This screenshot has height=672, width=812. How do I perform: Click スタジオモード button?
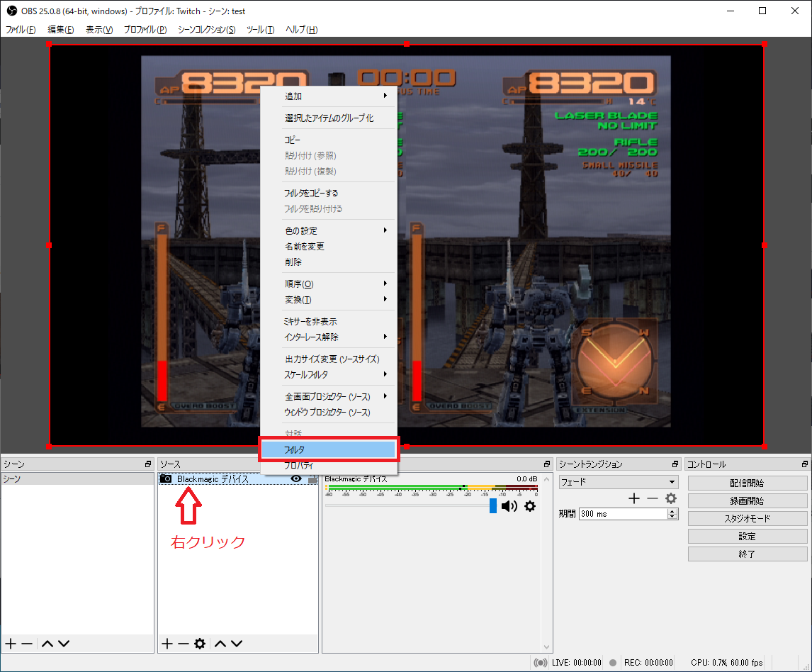pos(748,518)
